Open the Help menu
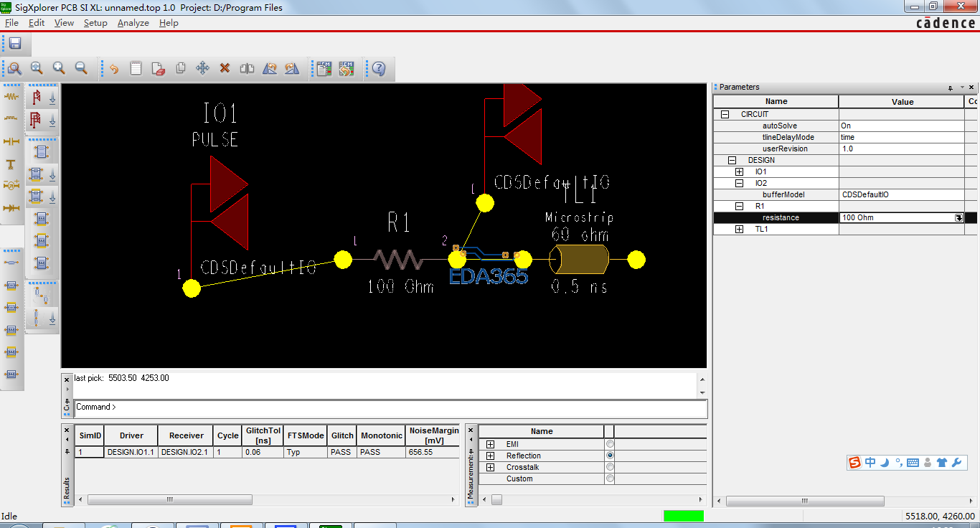 169,23
